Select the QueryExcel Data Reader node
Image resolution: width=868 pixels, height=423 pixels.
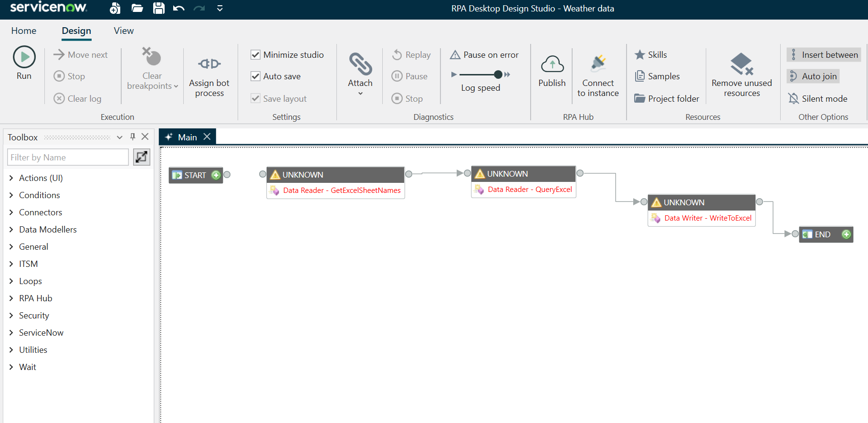click(x=523, y=181)
